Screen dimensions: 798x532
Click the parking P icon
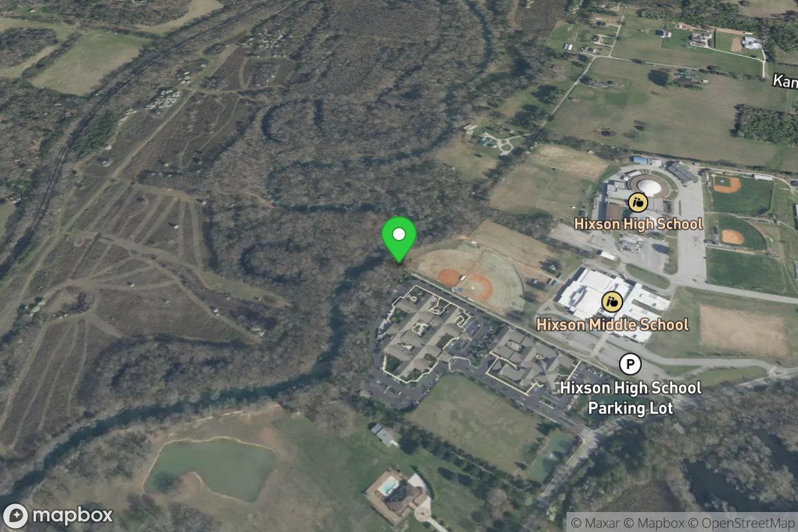tap(630, 364)
